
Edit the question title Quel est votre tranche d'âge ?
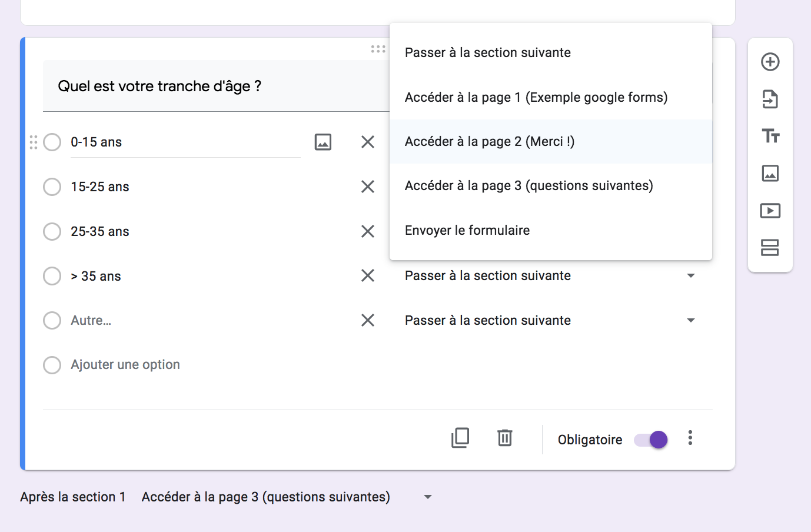[159, 86]
